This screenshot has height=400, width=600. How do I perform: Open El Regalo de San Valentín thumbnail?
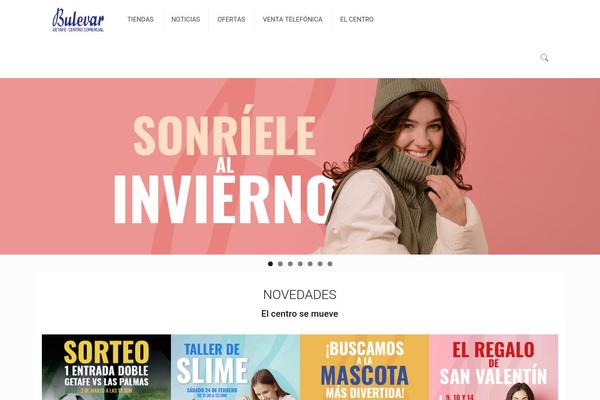[494, 367]
